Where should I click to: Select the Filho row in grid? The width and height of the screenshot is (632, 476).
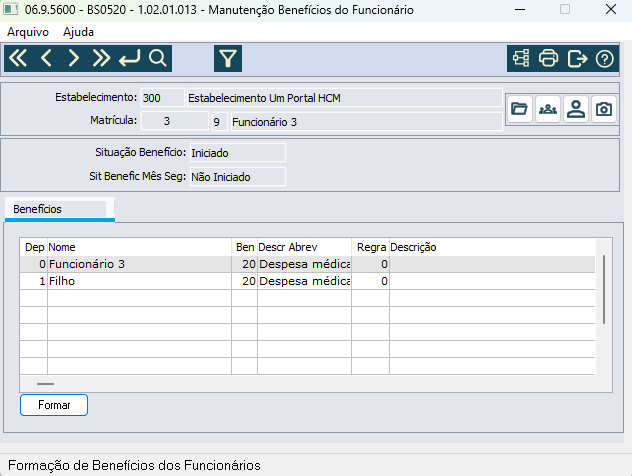pyautogui.click(x=308, y=281)
